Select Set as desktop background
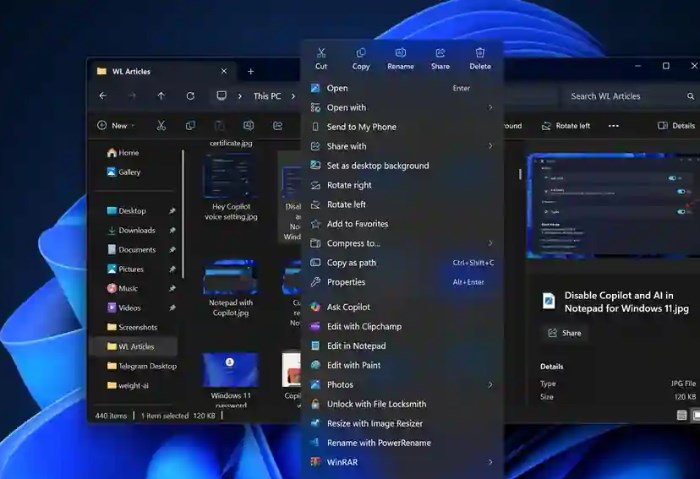The width and height of the screenshot is (700, 479). click(377, 166)
